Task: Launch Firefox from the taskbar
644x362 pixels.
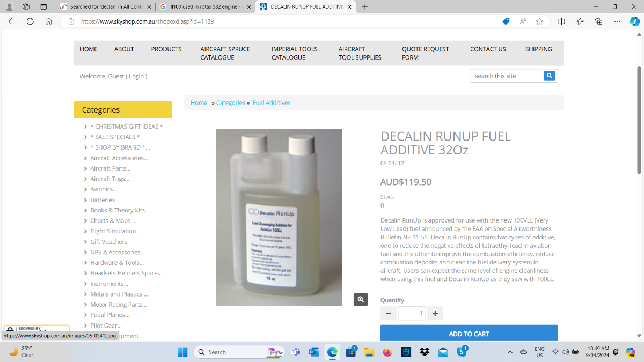Action: [x=387, y=352]
